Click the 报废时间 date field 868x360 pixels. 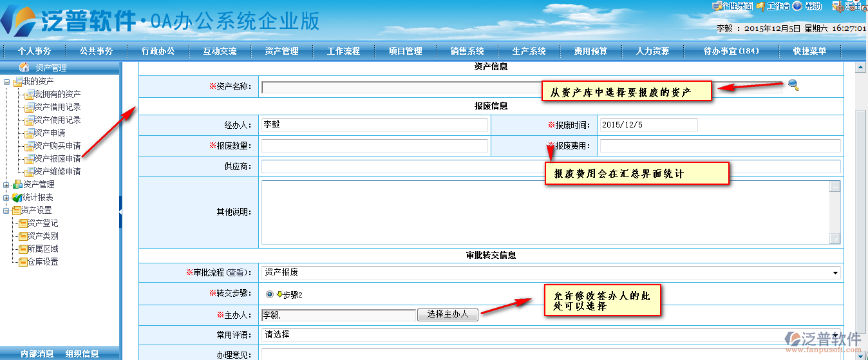[x=648, y=125]
